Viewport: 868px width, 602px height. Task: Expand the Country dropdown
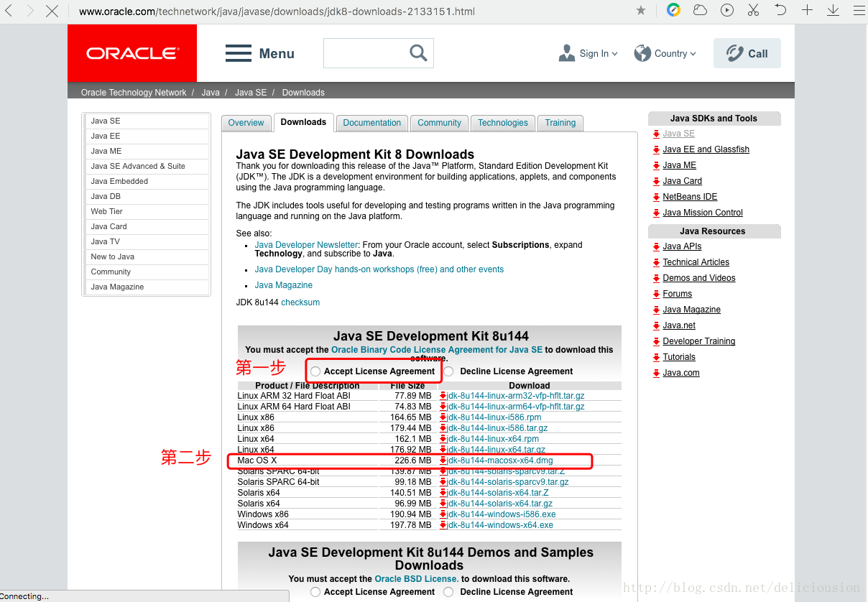pos(665,53)
